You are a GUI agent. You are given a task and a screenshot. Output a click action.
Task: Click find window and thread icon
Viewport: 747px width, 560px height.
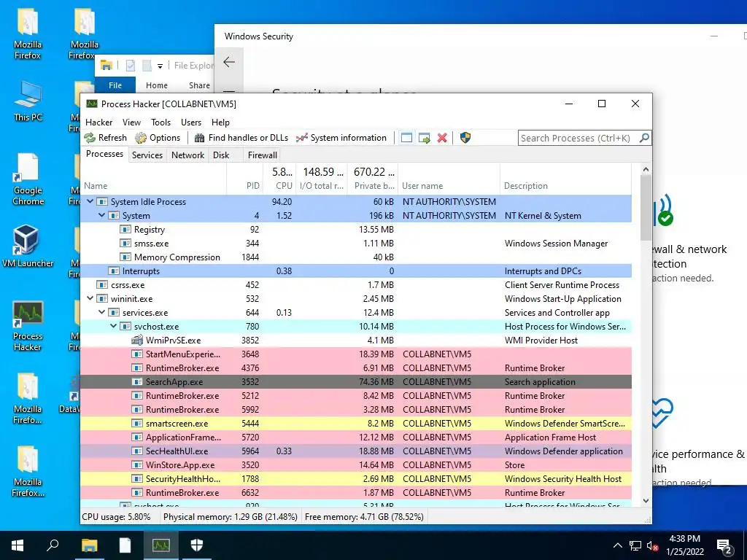[424, 138]
